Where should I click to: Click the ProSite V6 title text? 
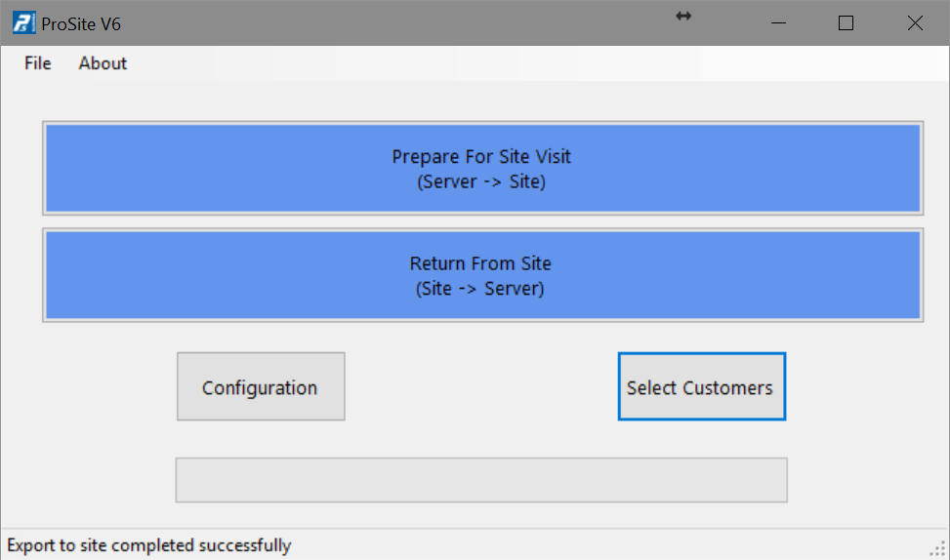[81, 24]
